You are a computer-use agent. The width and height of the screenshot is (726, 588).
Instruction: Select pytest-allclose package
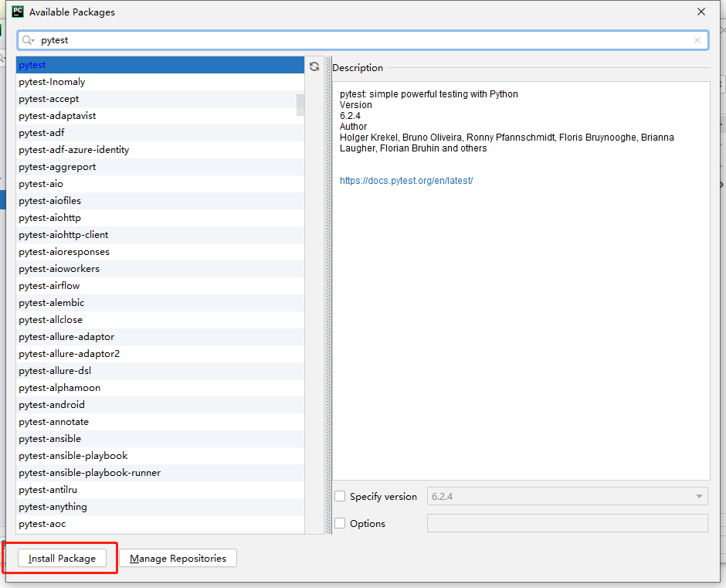click(160, 320)
